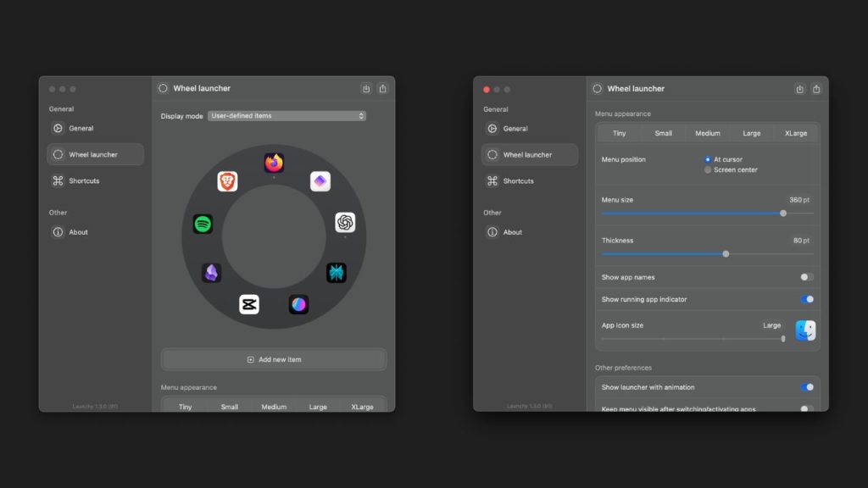Choose the XLarge preset in the right window
The width and height of the screenshot is (868, 488).
pyautogui.click(x=795, y=133)
